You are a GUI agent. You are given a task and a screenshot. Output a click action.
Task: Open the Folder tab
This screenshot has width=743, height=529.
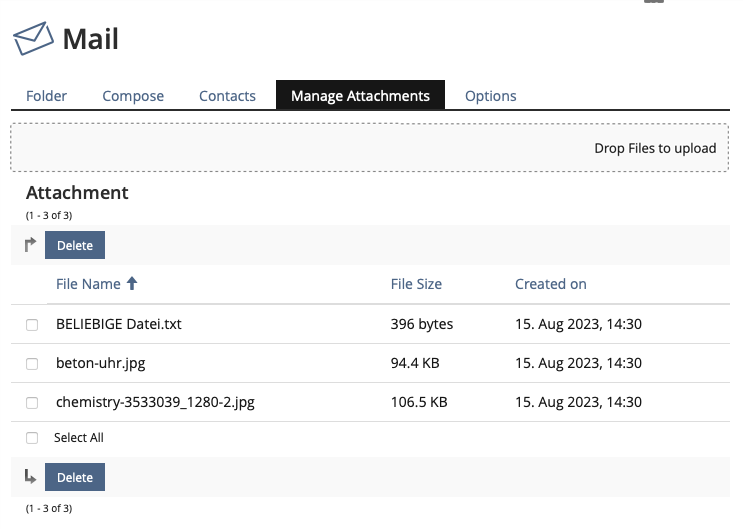pos(47,96)
